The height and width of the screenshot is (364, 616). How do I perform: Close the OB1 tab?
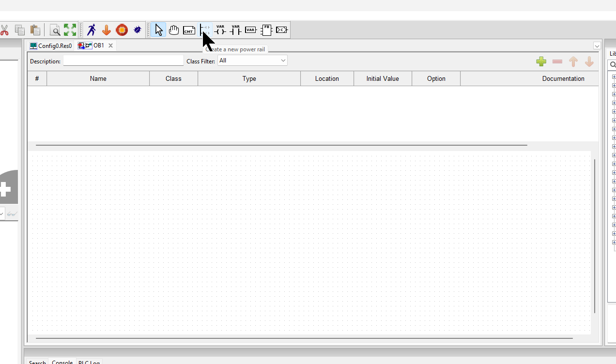pos(110,45)
